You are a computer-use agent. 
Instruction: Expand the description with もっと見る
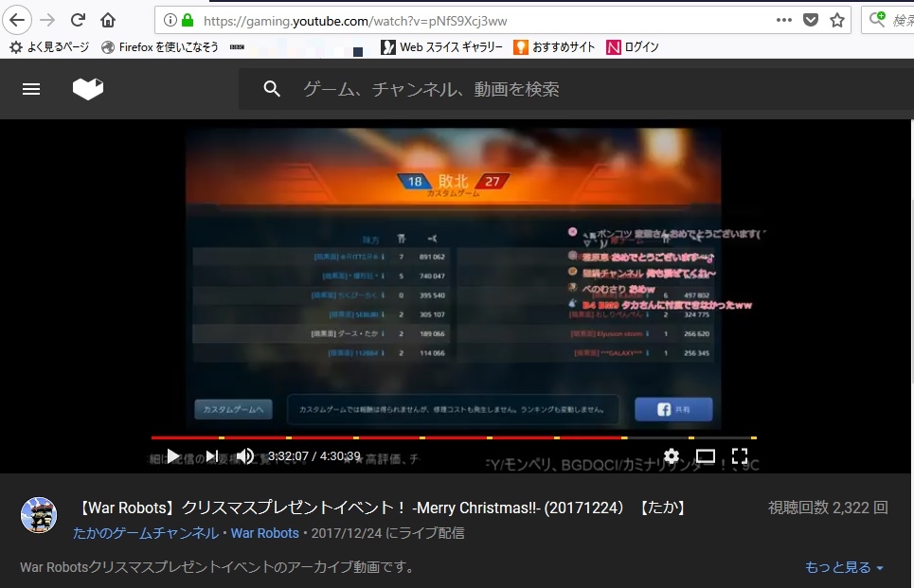tap(844, 567)
